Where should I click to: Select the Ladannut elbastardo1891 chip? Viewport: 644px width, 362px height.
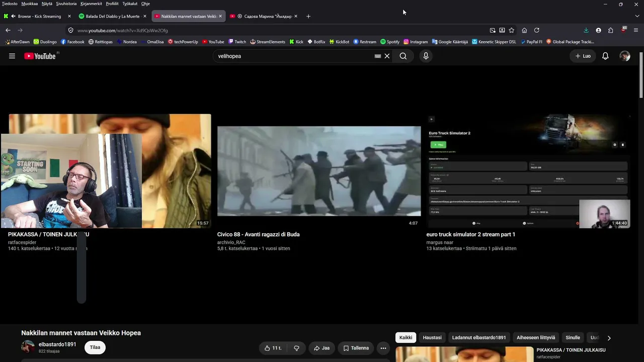(479, 337)
